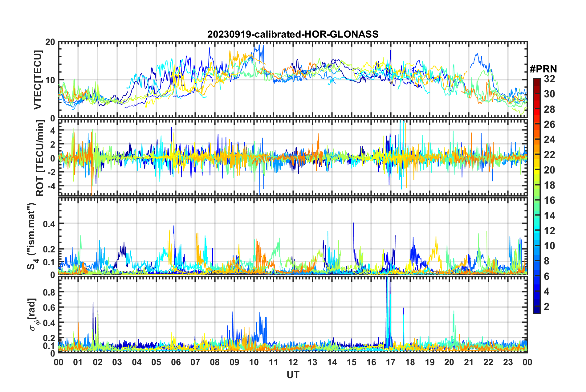Click the "8" label on the PRN colorbar
This screenshot has height=392, width=586.
(547, 261)
